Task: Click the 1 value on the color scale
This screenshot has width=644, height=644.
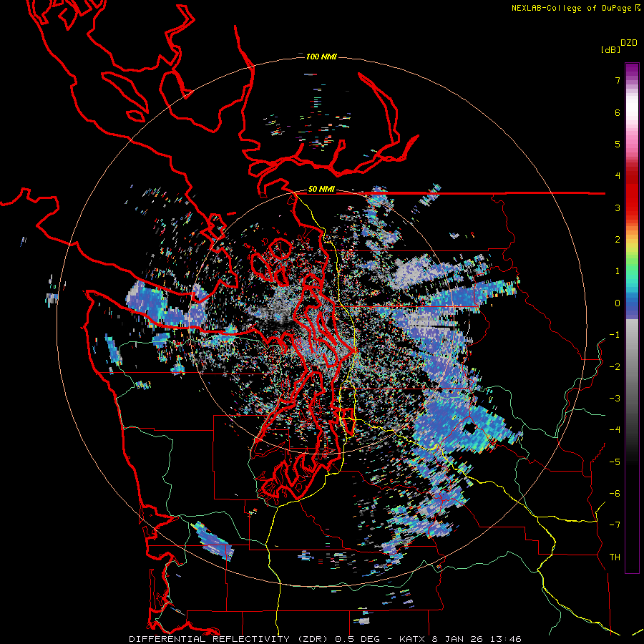Action: click(x=618, y=271)
